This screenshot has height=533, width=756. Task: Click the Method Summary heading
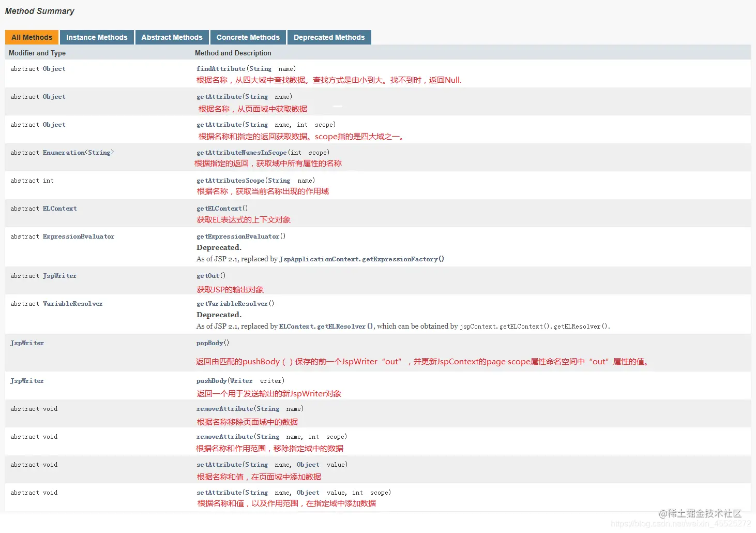coord(40,11)
